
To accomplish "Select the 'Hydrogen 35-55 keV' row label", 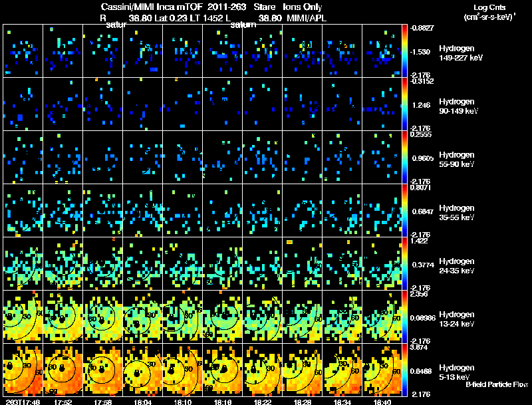I will 457,213.
